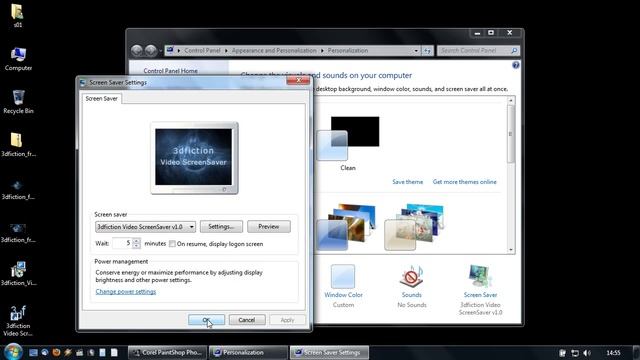This screenshot has width=640, height=360.
Task: Click the clock showing 14:55
Action: 613,353
